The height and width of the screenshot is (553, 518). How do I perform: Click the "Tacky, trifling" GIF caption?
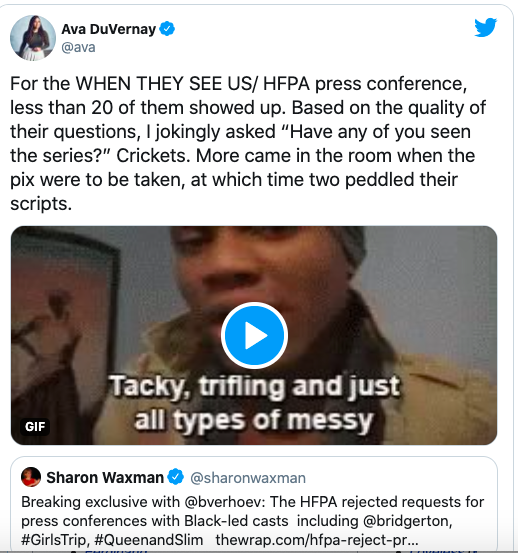(254, 403)
